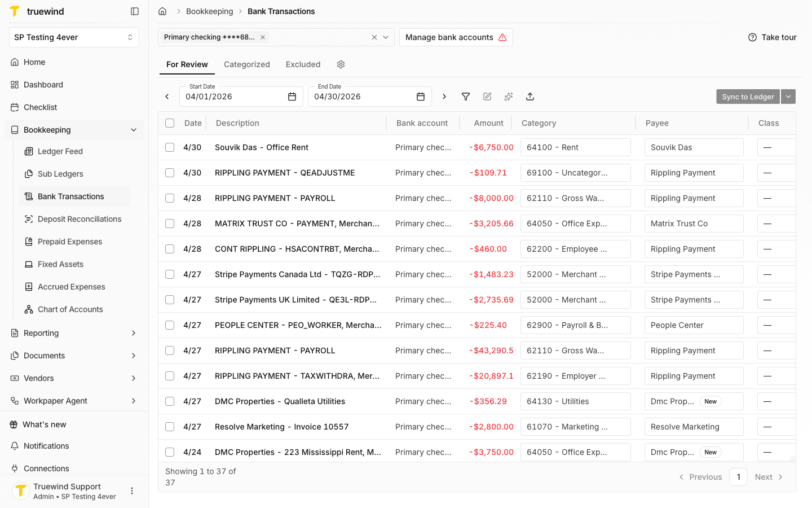Click the export upload icon
The width and height of the screenshot is (812, 508).
pos(530,97)
